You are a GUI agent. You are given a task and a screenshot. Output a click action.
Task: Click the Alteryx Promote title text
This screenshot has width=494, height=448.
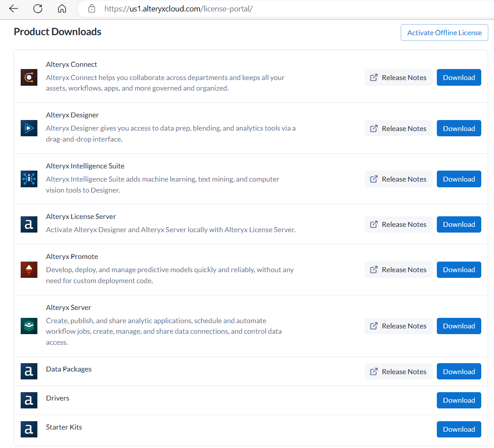(x=72, y=257)
